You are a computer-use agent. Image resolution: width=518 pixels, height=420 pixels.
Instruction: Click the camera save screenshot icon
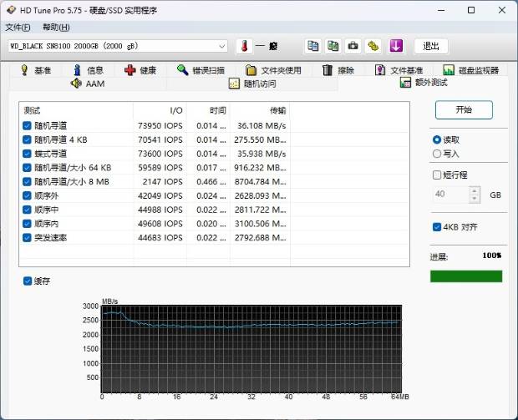point(353,46)
